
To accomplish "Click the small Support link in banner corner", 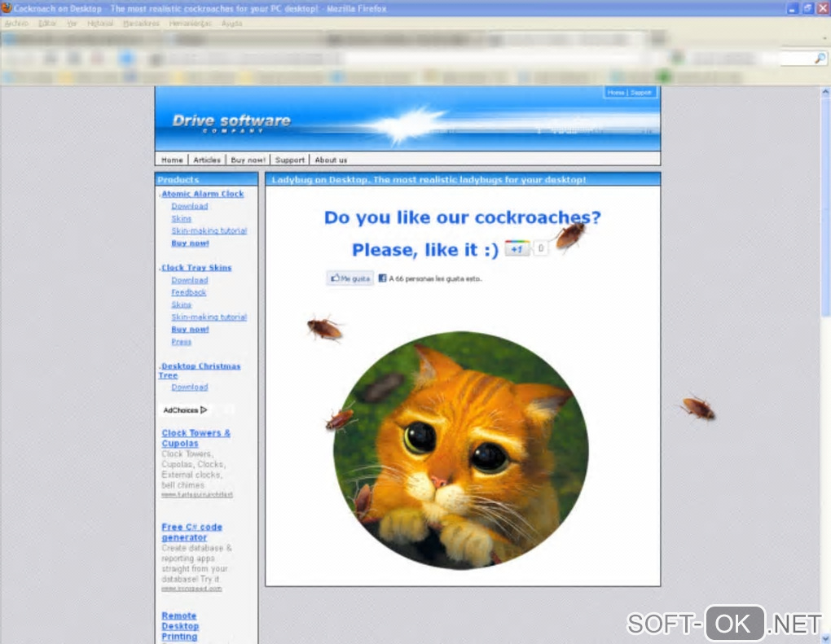I will click(640, 93).
